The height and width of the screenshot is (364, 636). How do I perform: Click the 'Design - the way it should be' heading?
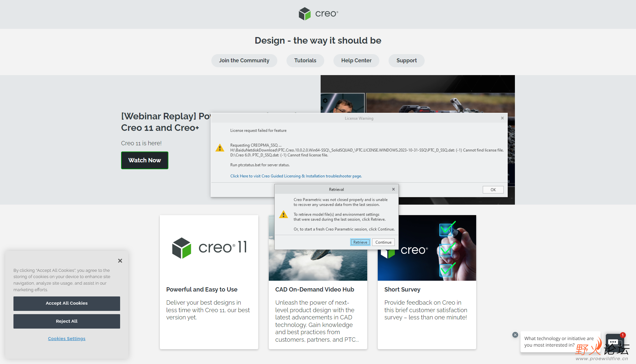coord(318,40)
